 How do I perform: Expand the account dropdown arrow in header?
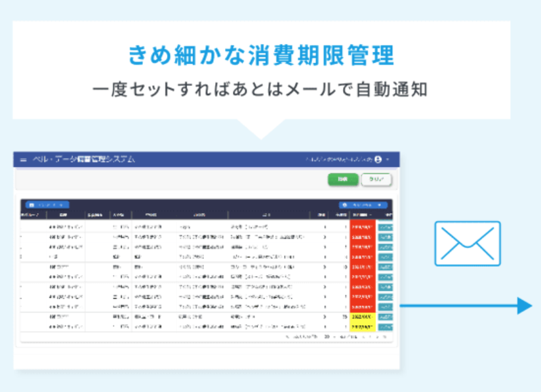(388, 159)
